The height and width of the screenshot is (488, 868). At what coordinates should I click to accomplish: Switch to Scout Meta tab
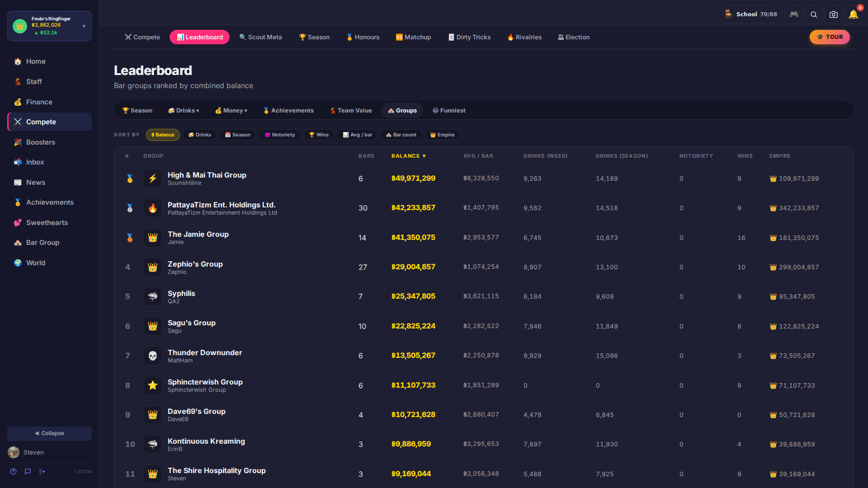point(261,37)
